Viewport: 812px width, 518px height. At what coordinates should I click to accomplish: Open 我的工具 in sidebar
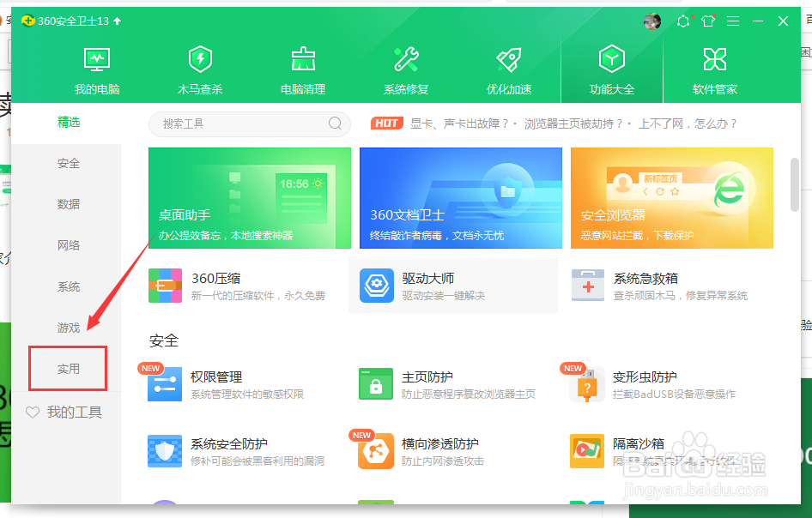(x=64, y=413)
